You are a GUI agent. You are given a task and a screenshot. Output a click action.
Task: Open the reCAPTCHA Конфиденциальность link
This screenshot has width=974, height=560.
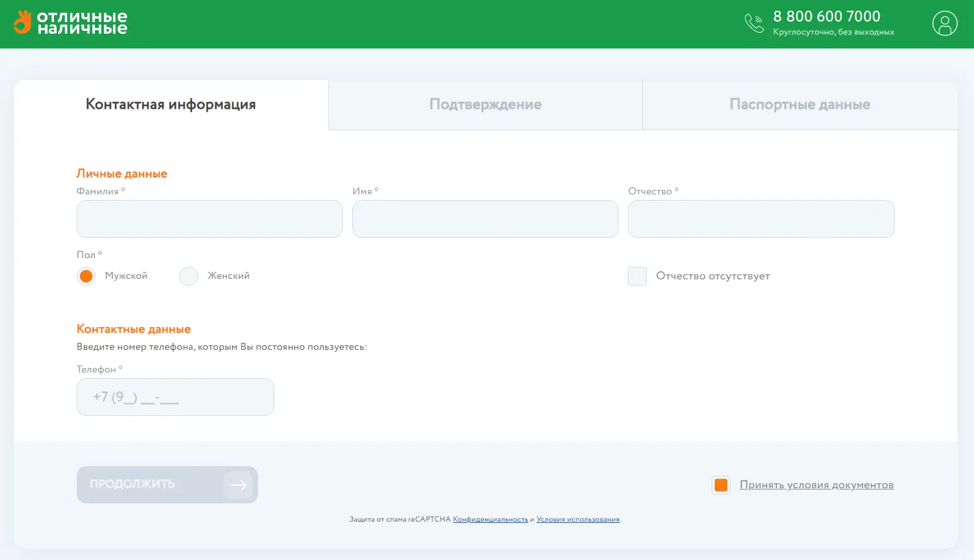click(491, 520)
